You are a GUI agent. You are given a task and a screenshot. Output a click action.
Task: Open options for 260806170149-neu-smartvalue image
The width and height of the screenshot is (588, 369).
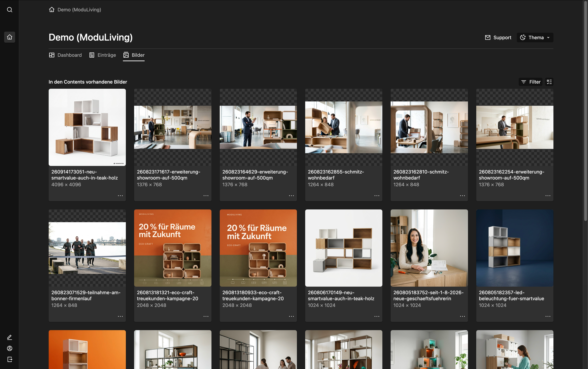[x=377, y=316]
